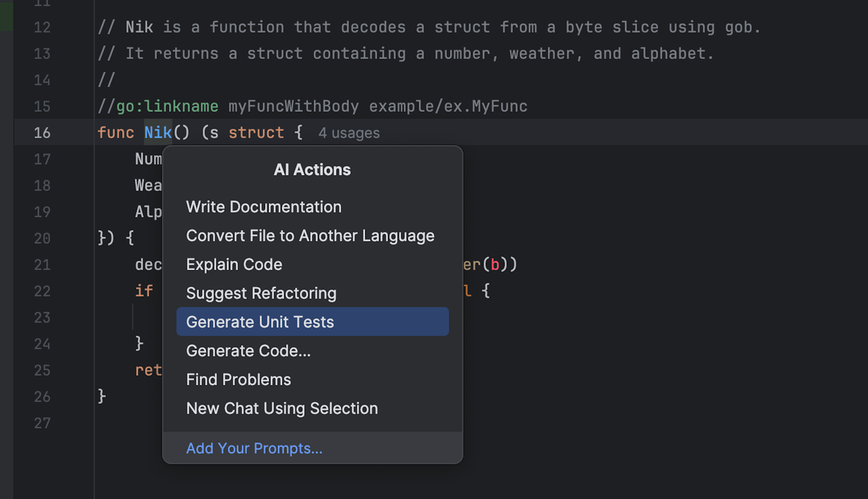Viewport: 868px width, 499px height.
Task: Run Generate Unit Tests action
Action: click(x=260, y=322)
